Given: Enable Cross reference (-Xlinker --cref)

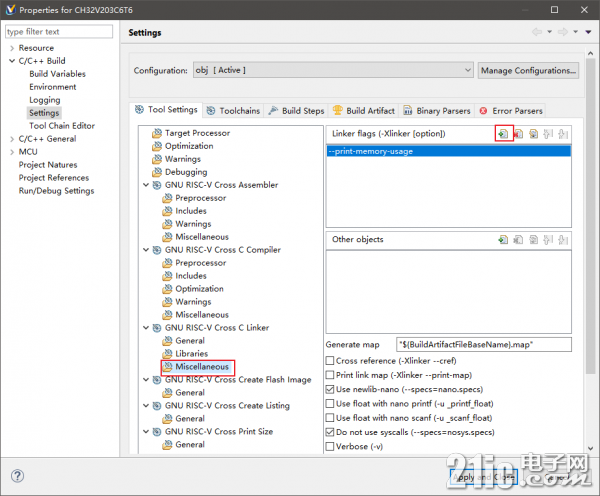Looking at the screenshot, I should pos(329,361).
